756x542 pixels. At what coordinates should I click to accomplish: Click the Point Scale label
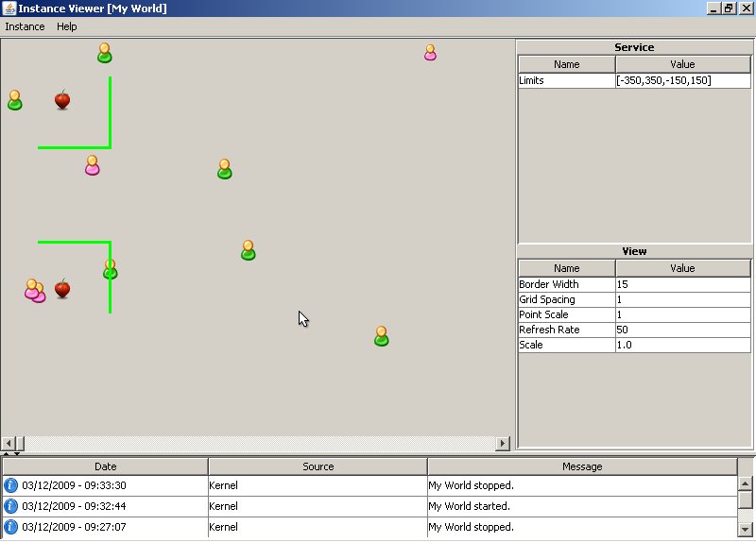pos(543,314)
